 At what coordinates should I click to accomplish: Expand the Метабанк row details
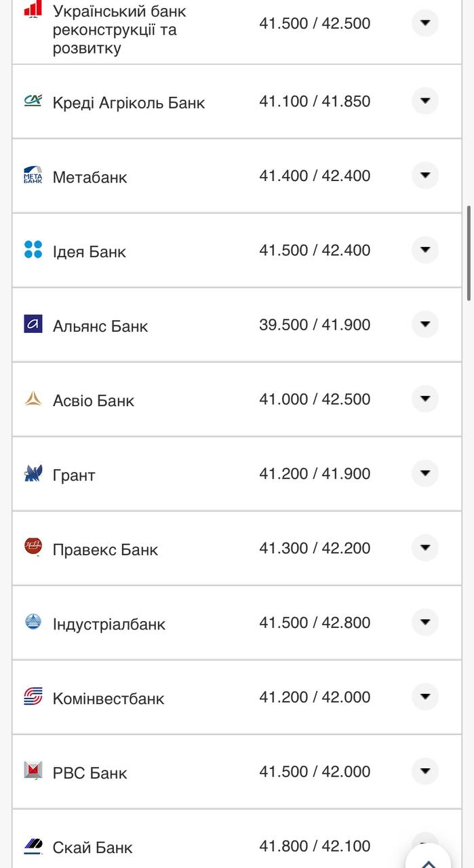(425, 176)
